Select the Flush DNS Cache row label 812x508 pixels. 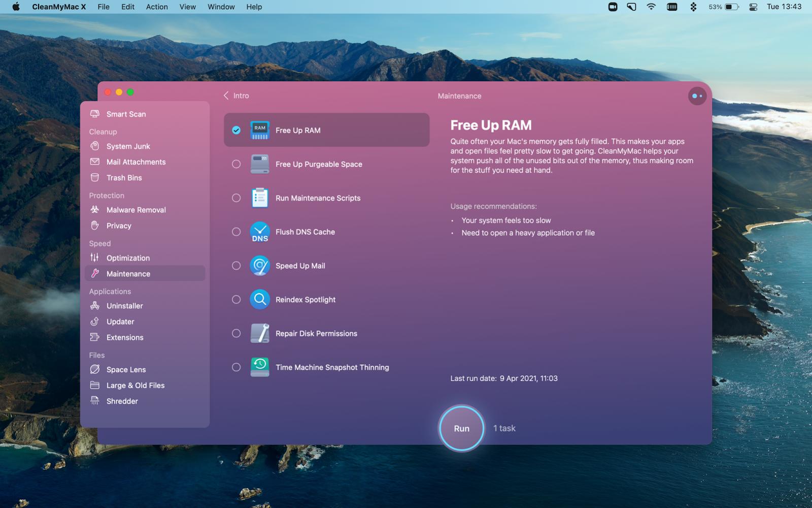(305, 232)
